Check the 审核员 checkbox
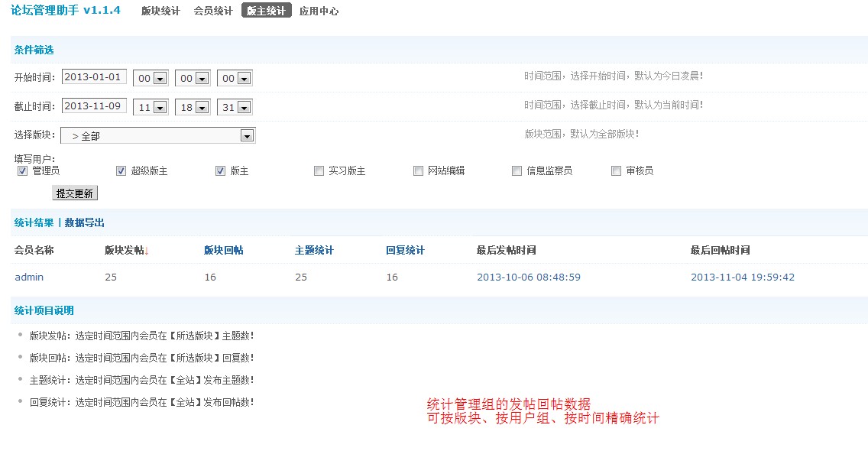 click(616, 170)
